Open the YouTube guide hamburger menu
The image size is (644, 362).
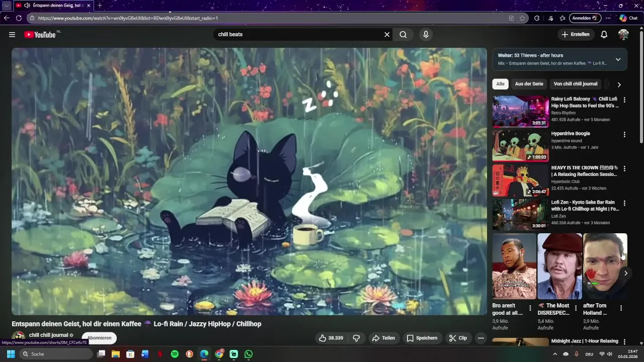pos(12,35)
